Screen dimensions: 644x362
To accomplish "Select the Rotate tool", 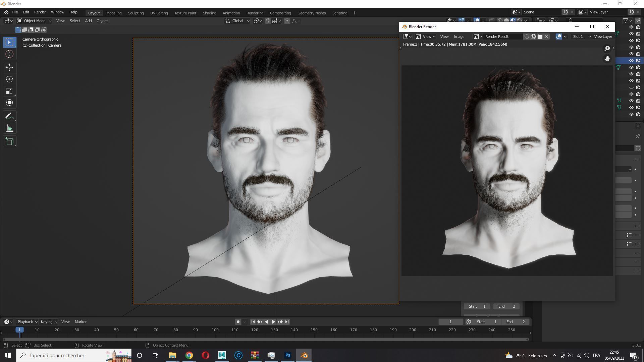I will click(9, 79).
